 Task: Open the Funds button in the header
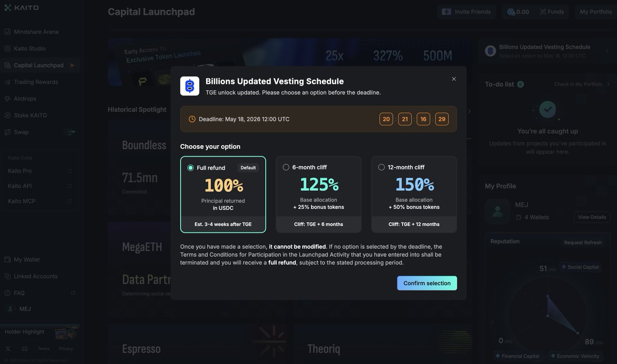point(552,12)
